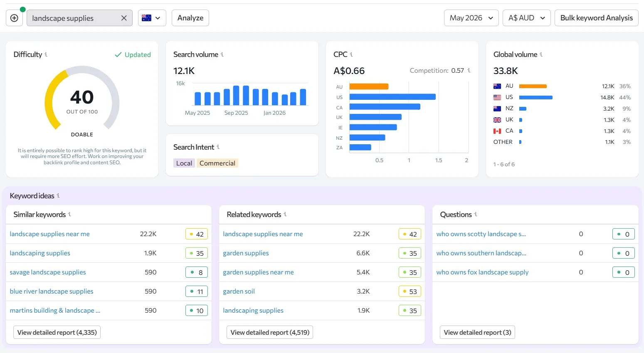Open the A$ AUD currency dropdown
644x353 pixels.
[x=527, y=18]
